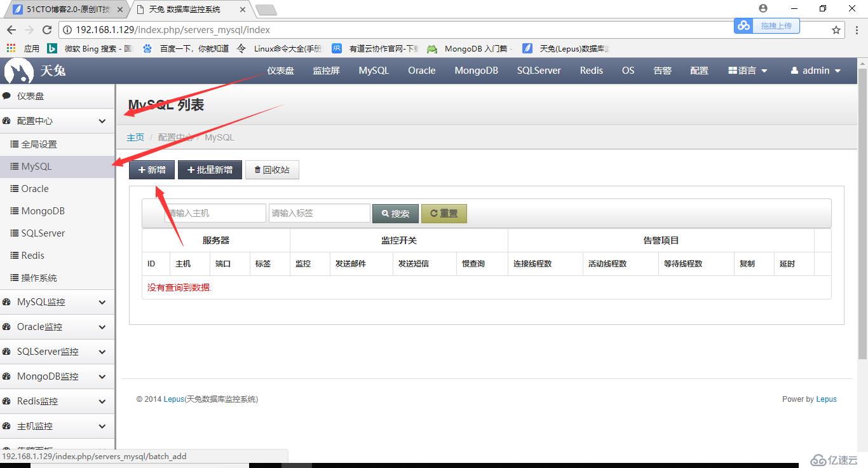Open Youdao cloud collaboration bookmark
The image size is (868, 468).
coord(376,48)
